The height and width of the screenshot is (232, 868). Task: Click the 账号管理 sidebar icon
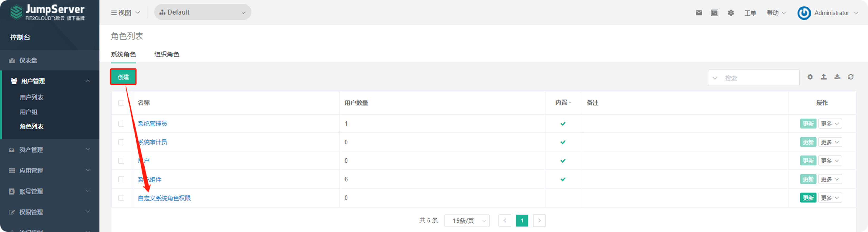(x=12, y=191)
